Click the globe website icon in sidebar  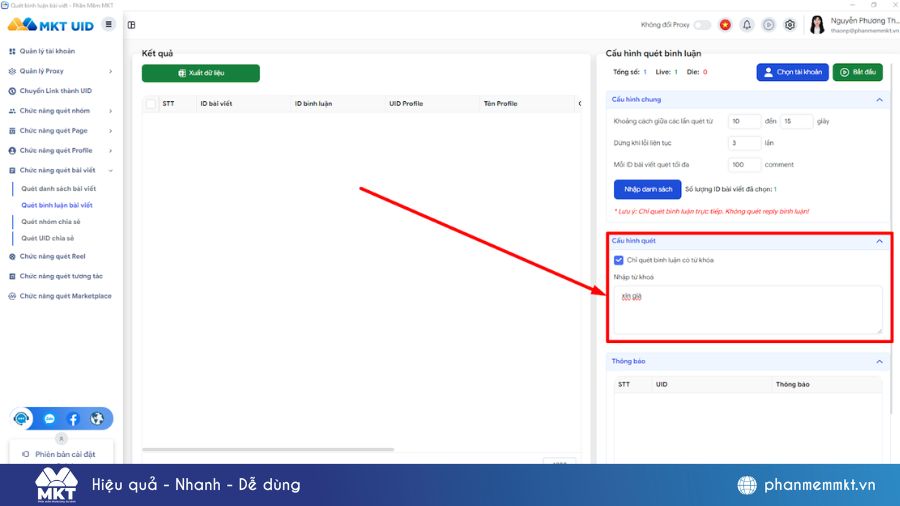click(x=97, y=419)
